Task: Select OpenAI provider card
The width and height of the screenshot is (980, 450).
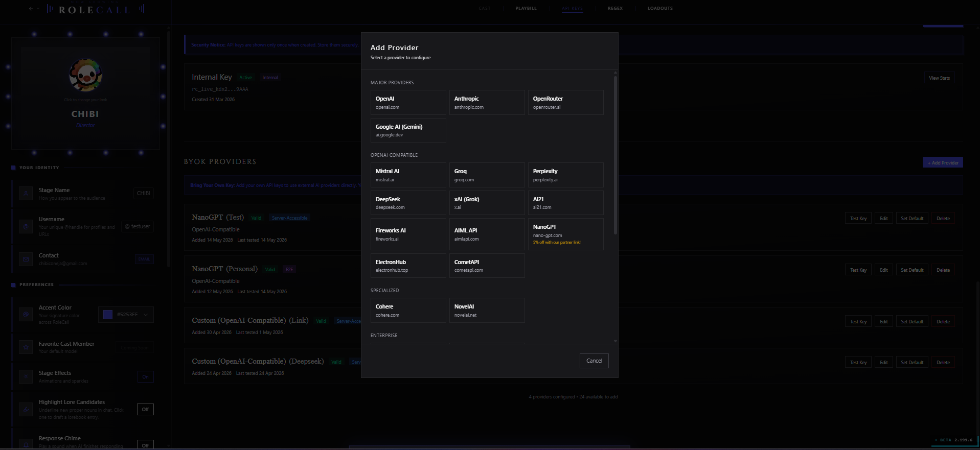Action: 408,103
